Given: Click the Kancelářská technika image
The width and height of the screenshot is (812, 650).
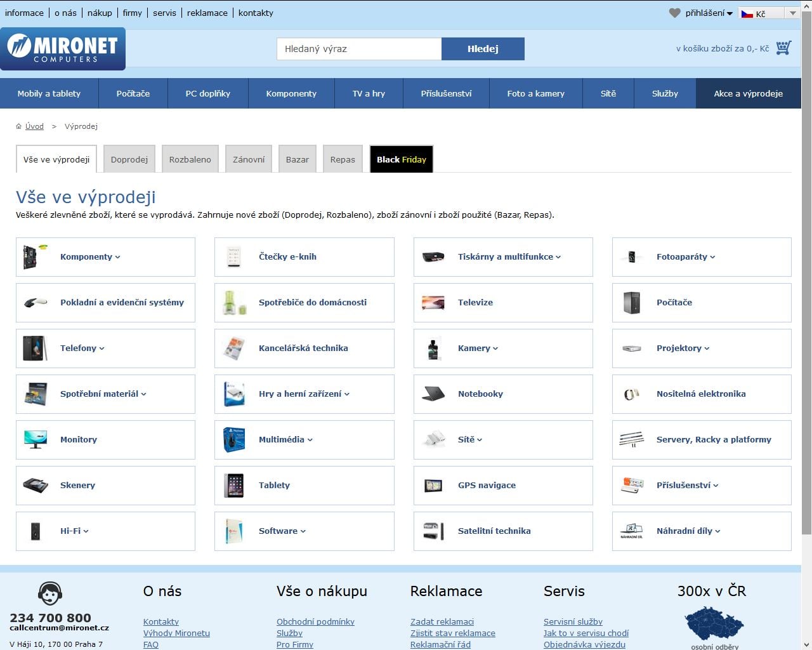Looking at the screenshot, I should pos(233,348).
